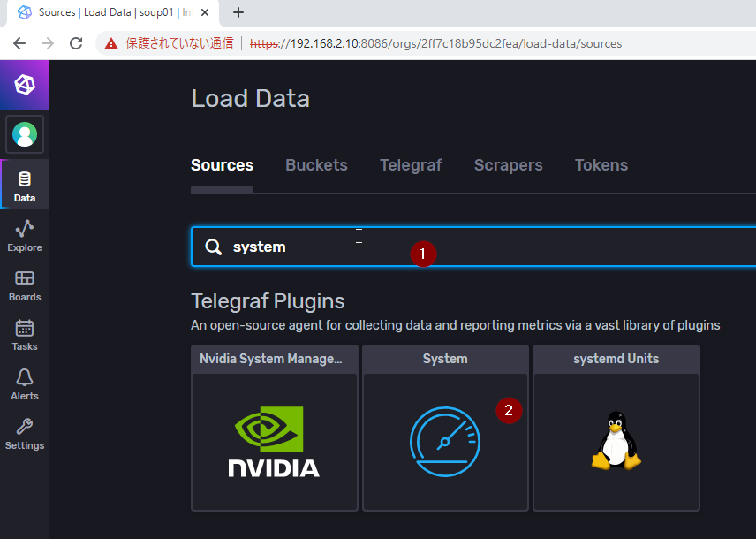This screenshot has width=756, height=539.
Task: Switch to the Sources tab
Action: pyautogui.click(x=222, y=165)
